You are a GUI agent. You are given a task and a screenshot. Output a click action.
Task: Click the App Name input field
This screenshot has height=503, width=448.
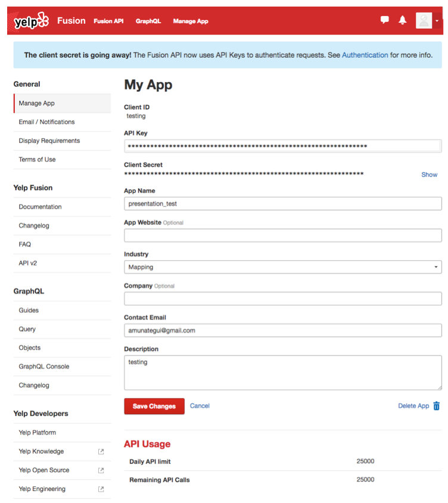pyautogui.click(x=283, y=204)
